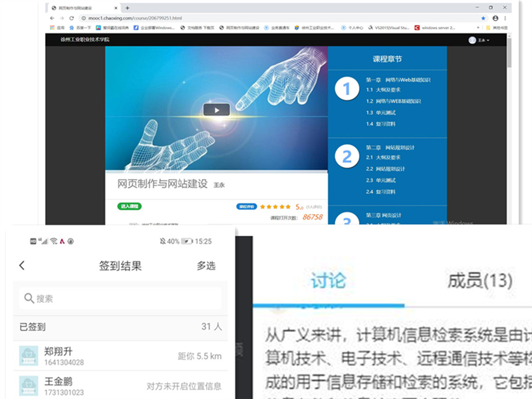The image size is (532, 399).
Task: Switch to the 讨论 tab
Action: pos(328,281)
